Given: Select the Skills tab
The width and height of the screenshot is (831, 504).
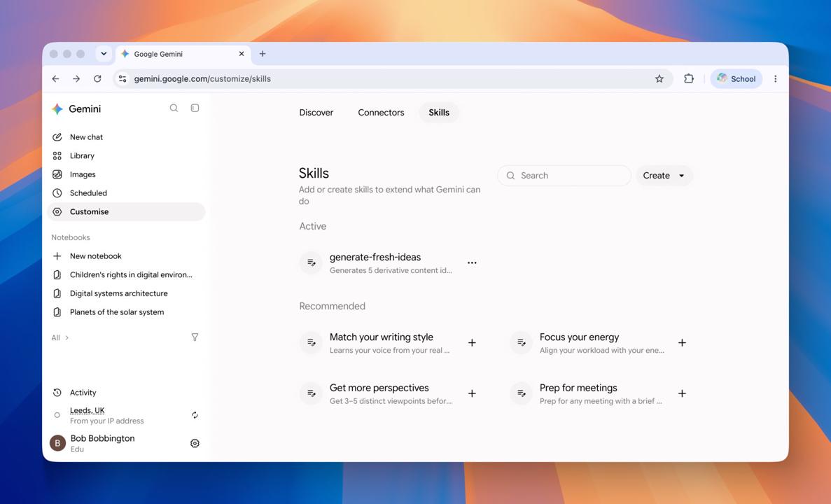Looking at the screenshot, I should pyautogui.click(x=439, y=113).
